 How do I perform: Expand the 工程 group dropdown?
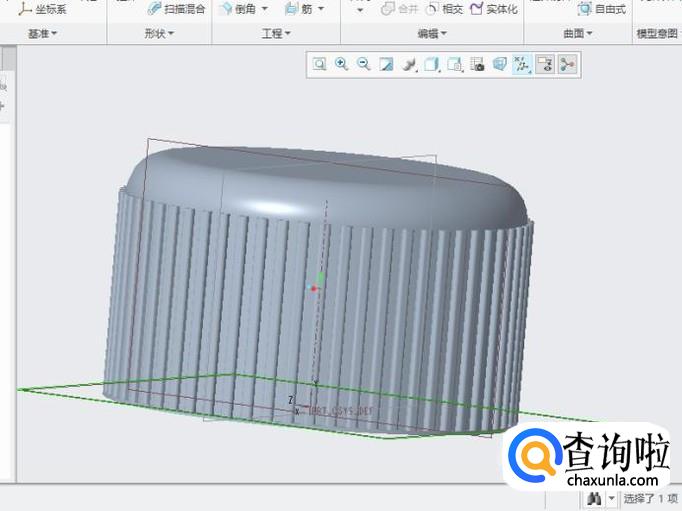(276, 33)
